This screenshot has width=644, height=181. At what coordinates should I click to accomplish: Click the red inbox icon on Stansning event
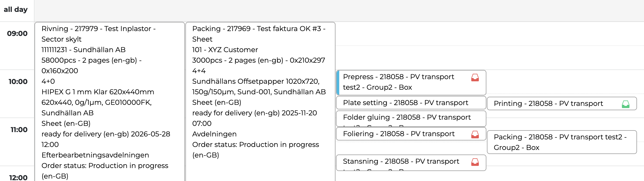(475, 162)
